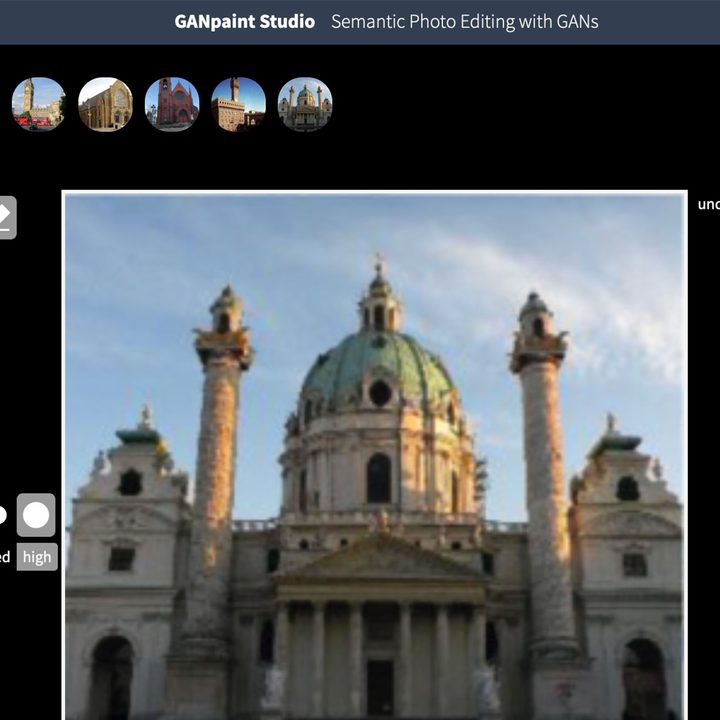Select the brown tower building thumbnail
This screenshot has height=720, width=720.
tap(238, 104)
